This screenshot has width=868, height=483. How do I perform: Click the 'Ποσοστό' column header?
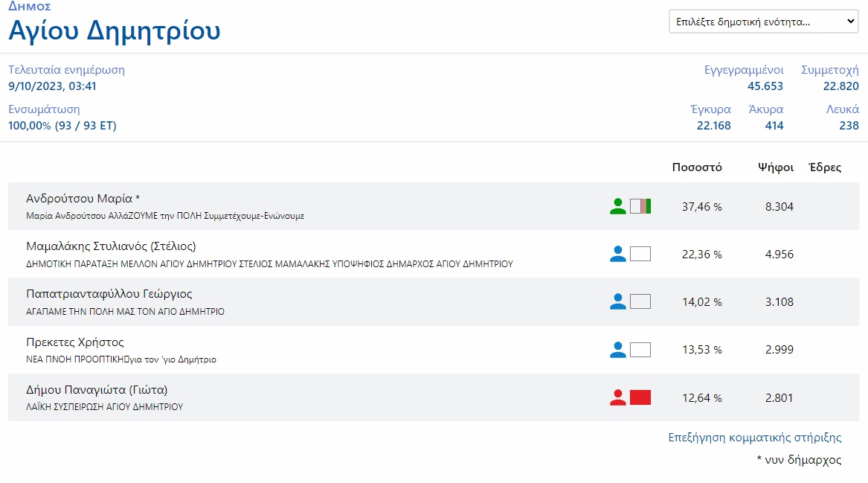697,167
